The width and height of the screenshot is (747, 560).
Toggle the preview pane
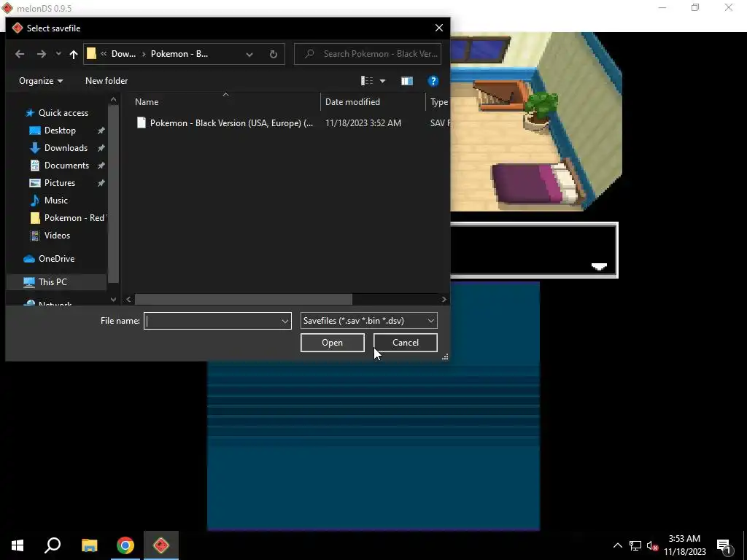click(407, 81)
